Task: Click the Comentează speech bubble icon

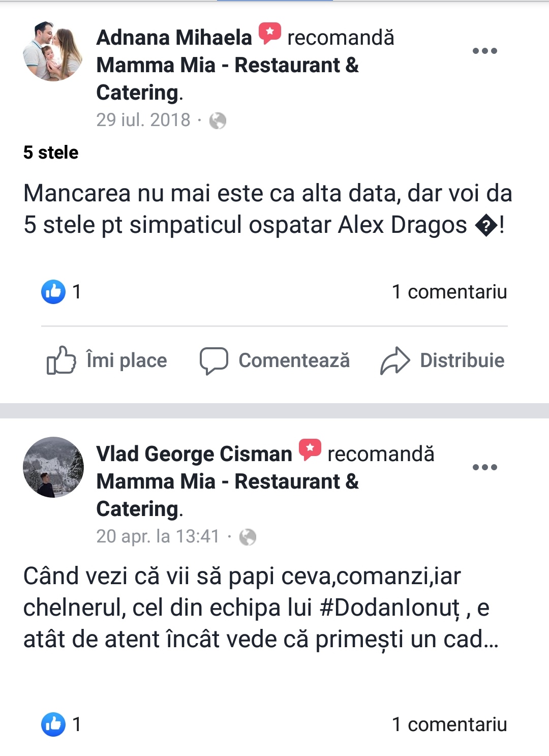Action: tap(213, 361)
